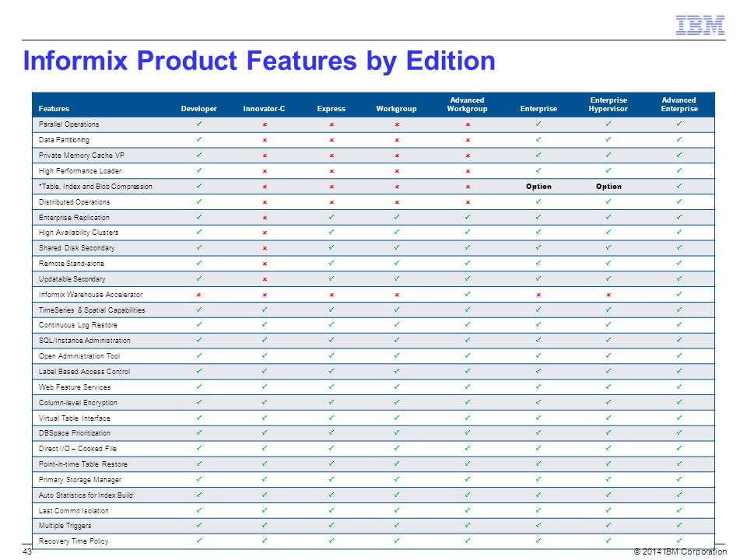This screenshot has height=560, width=747.
Task: Select the "Informix Warehouse Accelerator" label
Action: 90,295
